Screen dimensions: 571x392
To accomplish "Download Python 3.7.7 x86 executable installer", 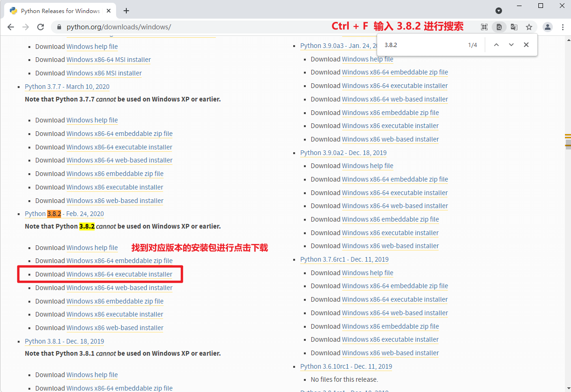I will coord(115,187).
